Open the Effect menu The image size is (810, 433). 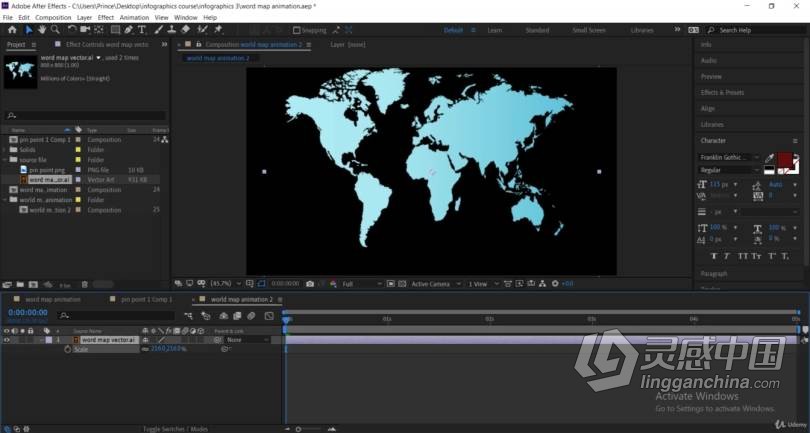106,18
